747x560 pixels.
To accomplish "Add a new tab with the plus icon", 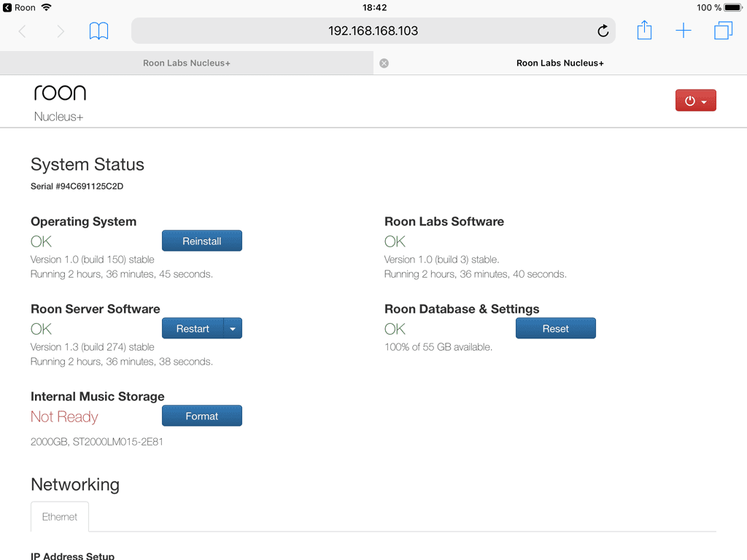I will [683, 31].
